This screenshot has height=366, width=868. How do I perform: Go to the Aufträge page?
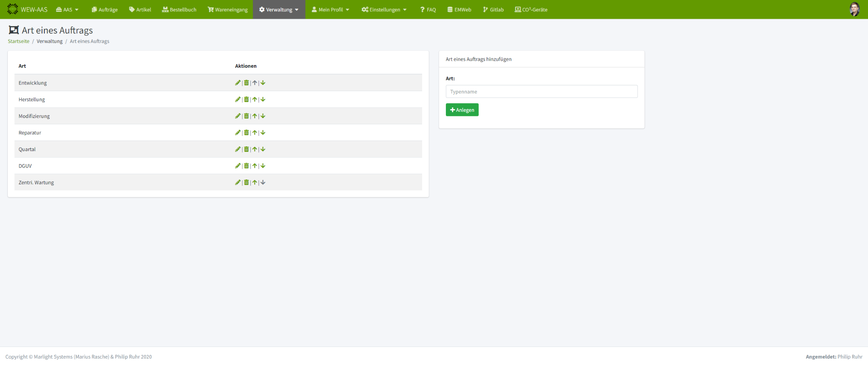[x=105, y=10]
